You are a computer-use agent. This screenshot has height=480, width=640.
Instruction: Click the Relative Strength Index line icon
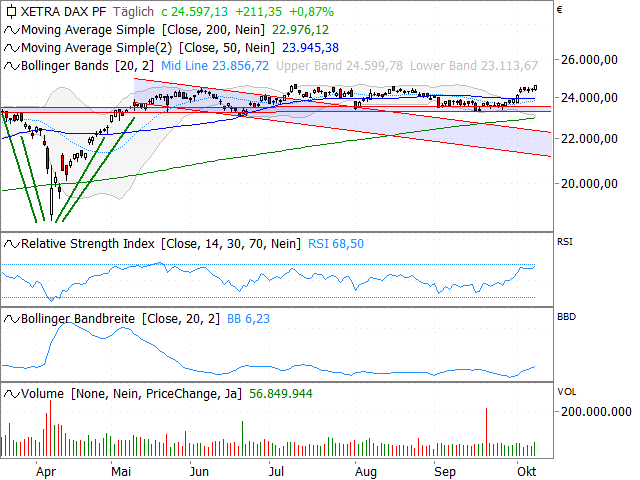tap(11, 243)
